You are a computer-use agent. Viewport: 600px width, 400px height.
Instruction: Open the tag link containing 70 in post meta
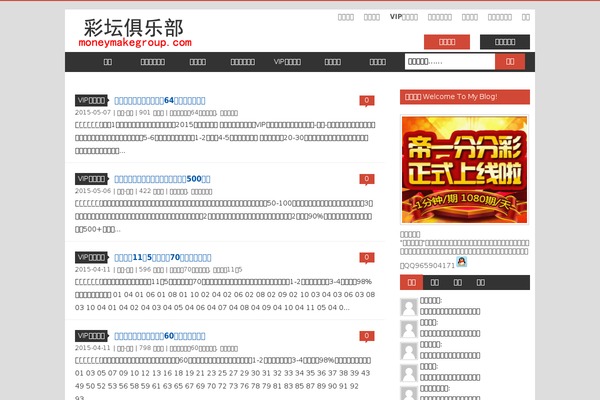[189, 270]
